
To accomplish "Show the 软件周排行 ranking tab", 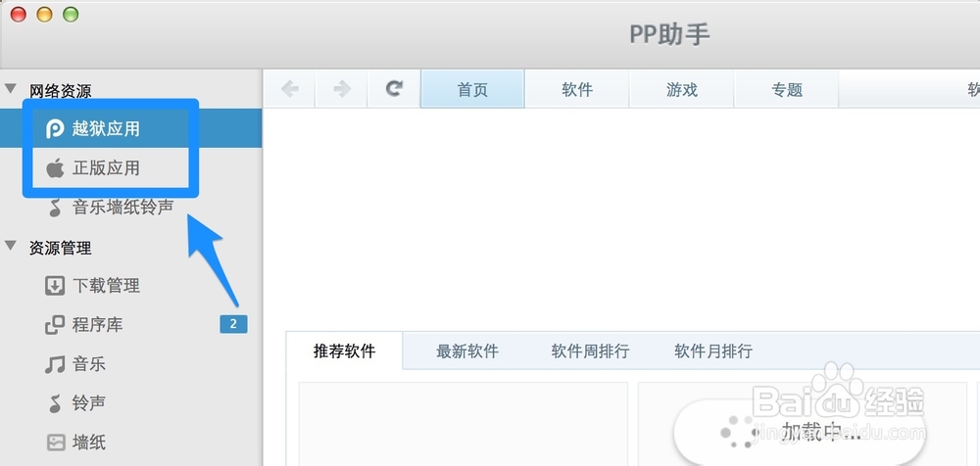I will tap(590, 351).
